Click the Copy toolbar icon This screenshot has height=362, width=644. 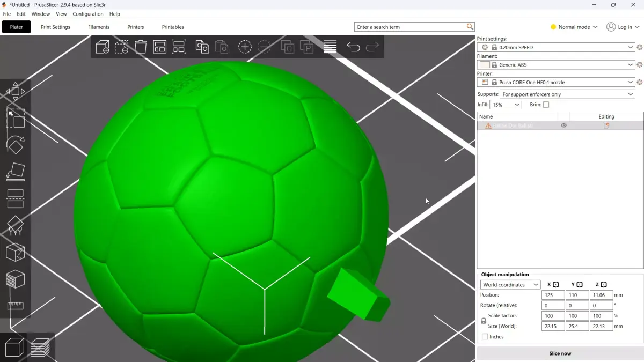[202, 47]
